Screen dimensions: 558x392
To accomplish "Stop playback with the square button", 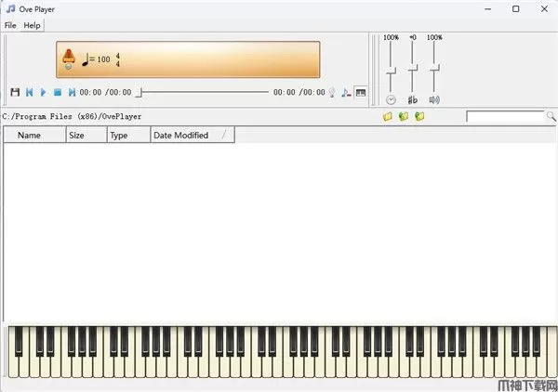I will coord(58,92).
